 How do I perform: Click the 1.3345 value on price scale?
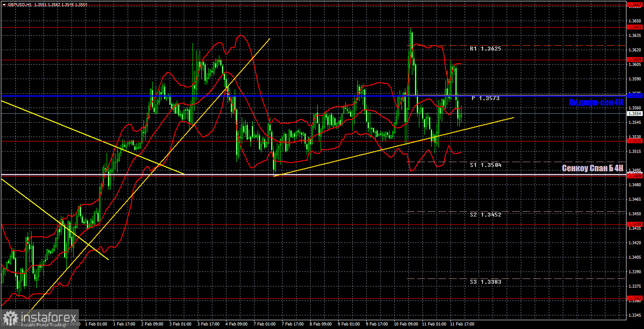pos(635,315)
